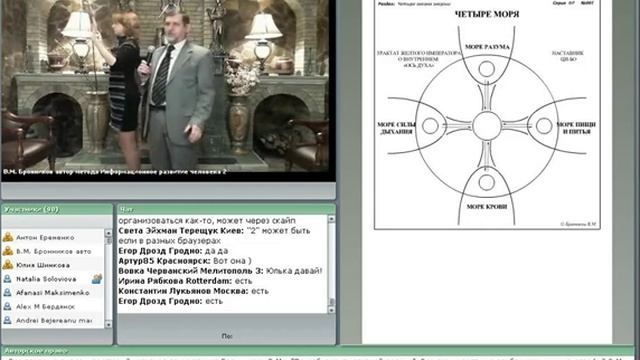640x360 pixels.
Task: Click the video caption naming В.М. Бронников
Action: click(115, 172)
